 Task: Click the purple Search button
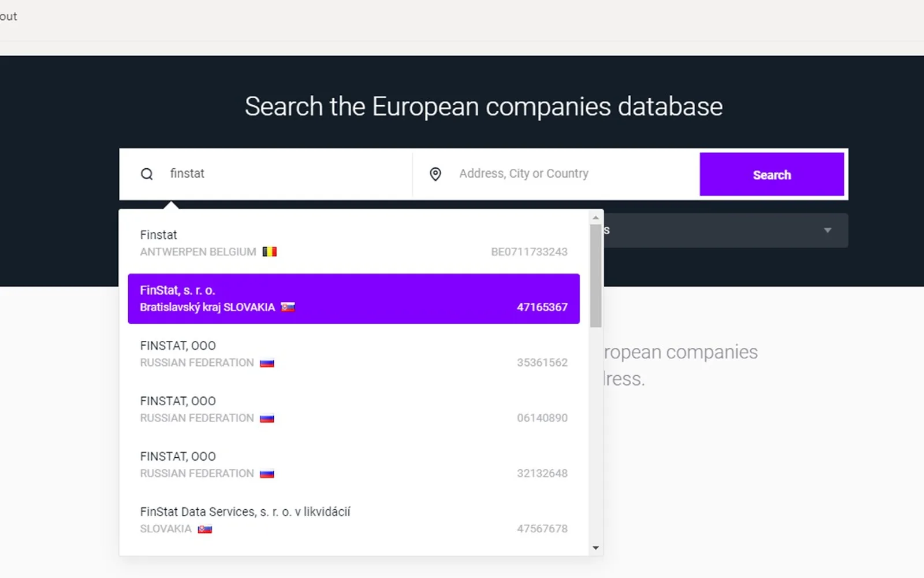coord(772,175)
